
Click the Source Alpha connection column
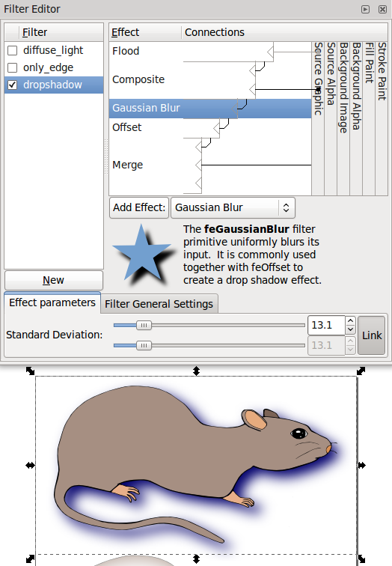(x=331, y=118)
